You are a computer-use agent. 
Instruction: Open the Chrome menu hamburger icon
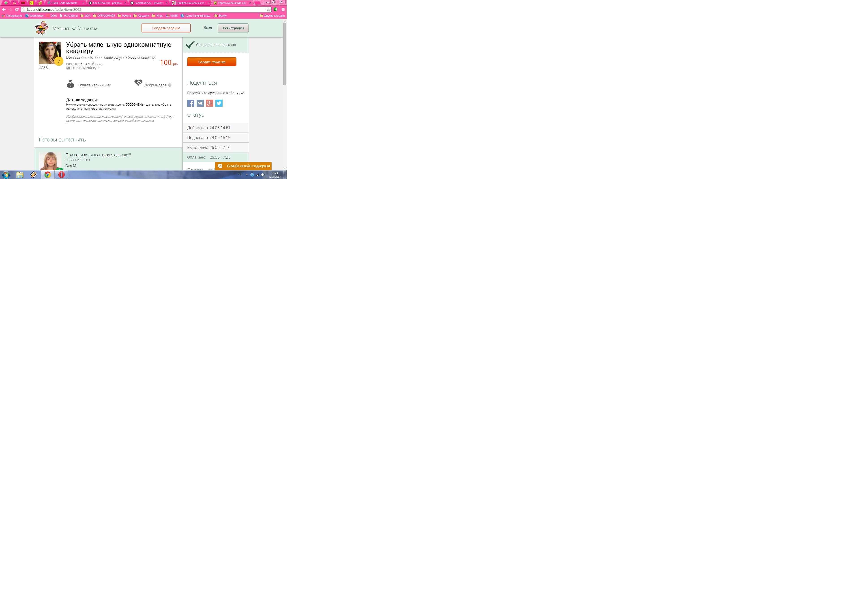tap(283, 9)
